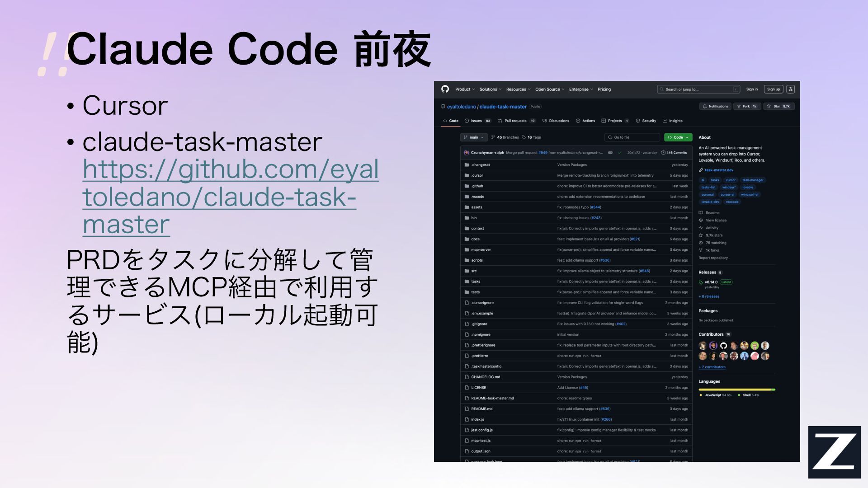The height and width of the screenshot is (488, 868).
Task: Open pull request #549 link in commit message
Action: point(542,153)
